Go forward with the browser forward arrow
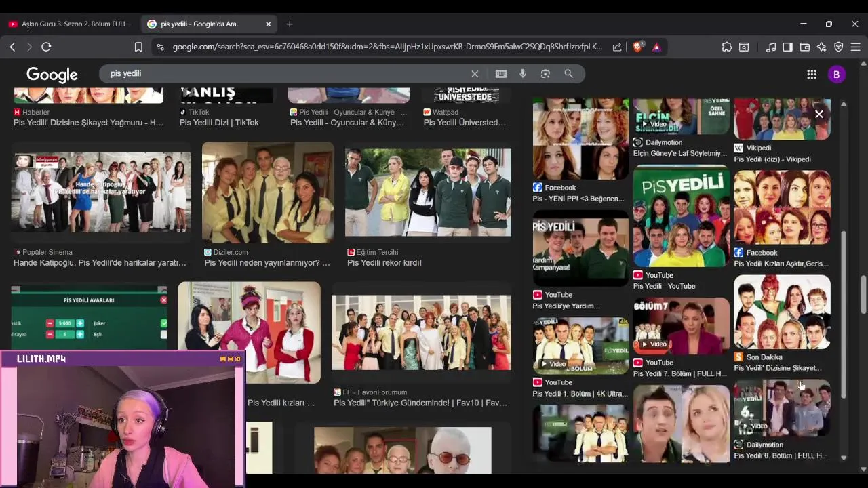The width and height of the screenshot is (868, 488). [29, 47]
